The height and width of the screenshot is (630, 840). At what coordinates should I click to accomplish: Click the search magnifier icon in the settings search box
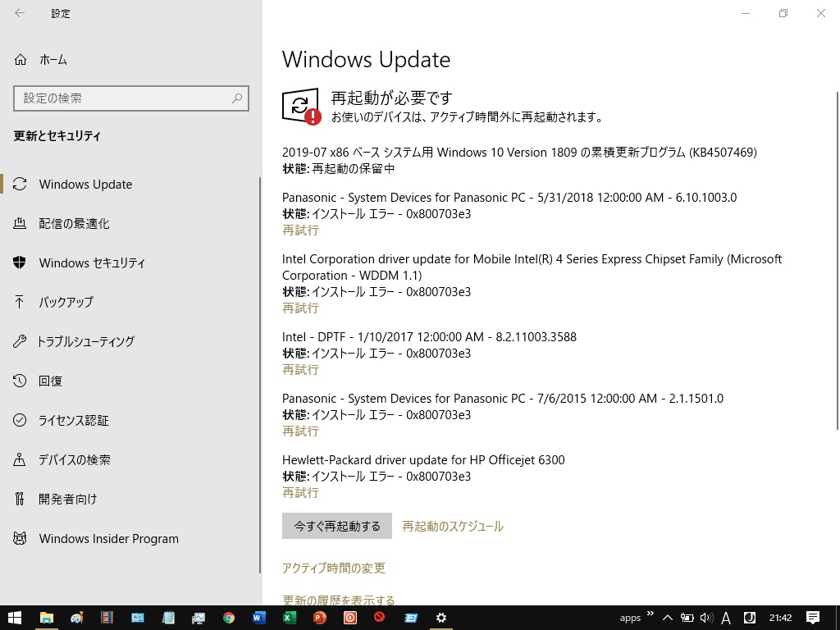(x=237, y=98)
